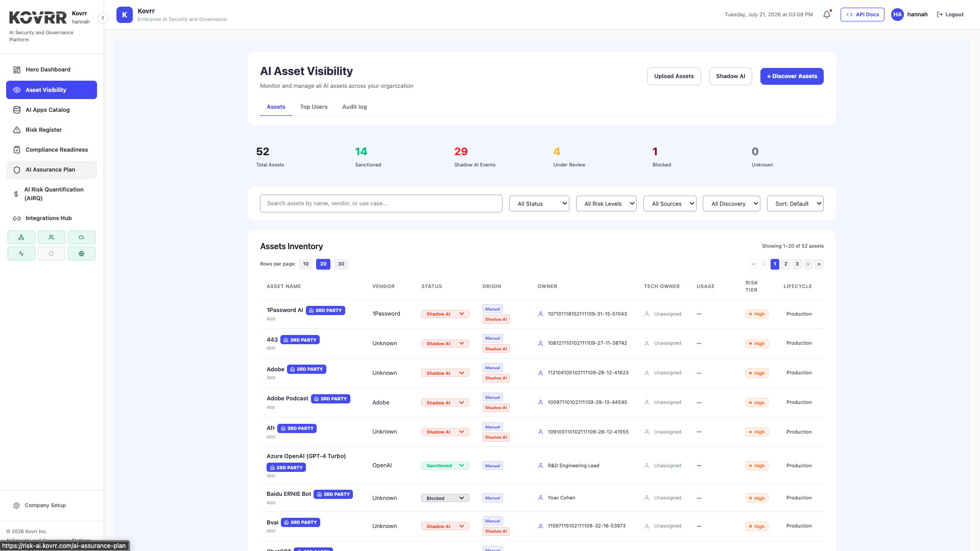
Task: Open Risk Register warning triangle icon
Action: 17,130
